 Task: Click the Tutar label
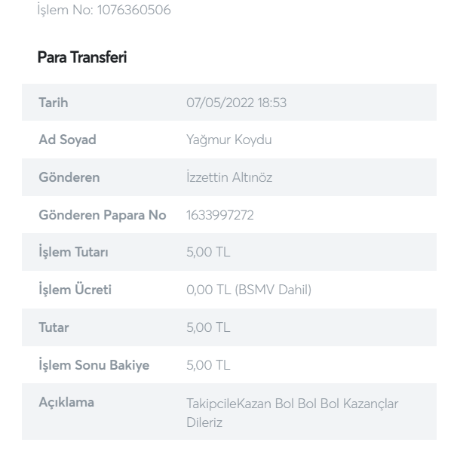tap(54, 327)
